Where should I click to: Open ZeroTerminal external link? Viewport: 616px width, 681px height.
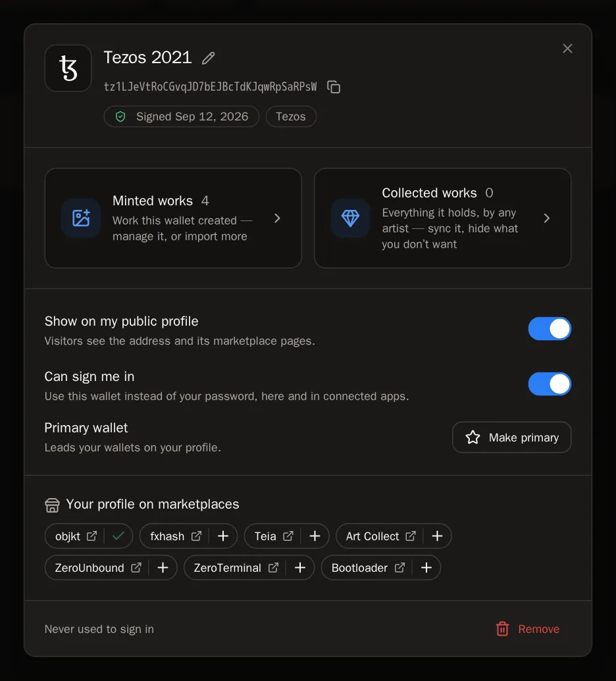(273, 568)
